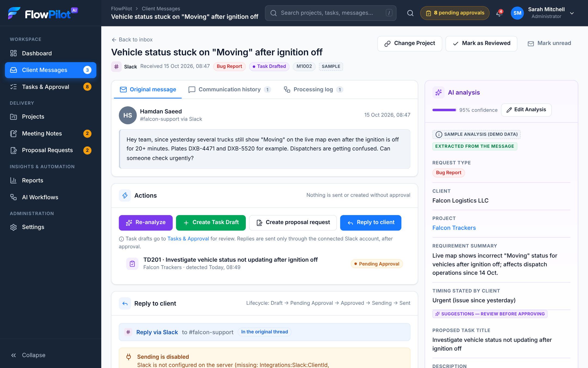Focus the search projects input field
Viewport: 588px width, 368px height.
(x=330, y=13)
